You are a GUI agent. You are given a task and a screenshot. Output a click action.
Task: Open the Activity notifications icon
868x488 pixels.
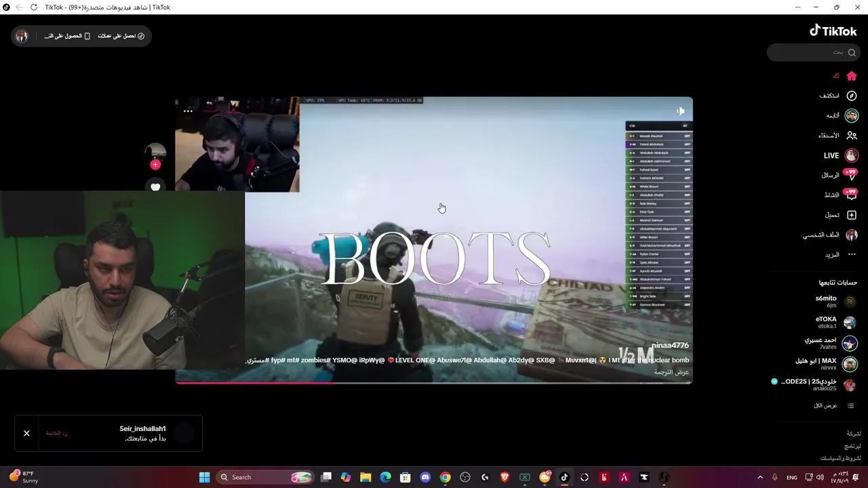tap(850, 195)
